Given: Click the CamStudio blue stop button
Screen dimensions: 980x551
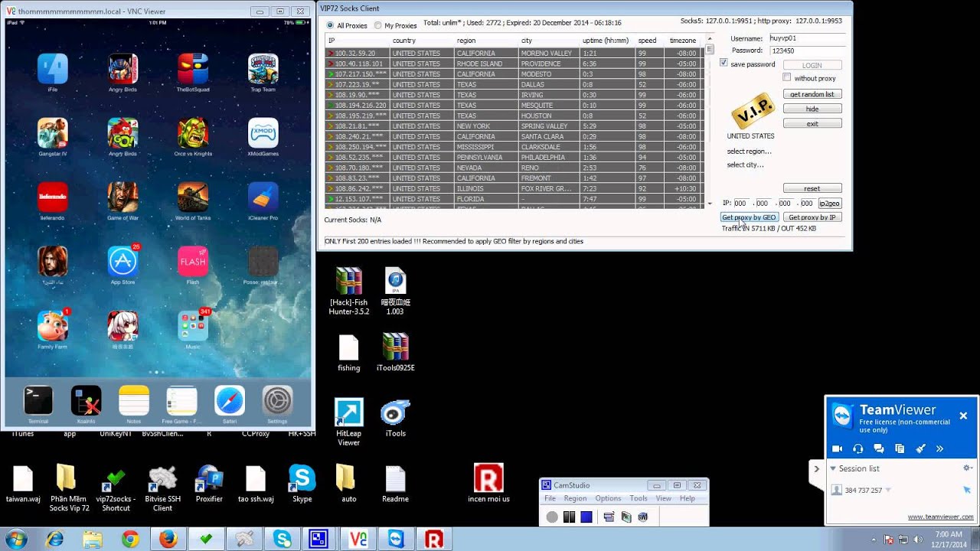Looking at the screenshot, I should point(586,517).
